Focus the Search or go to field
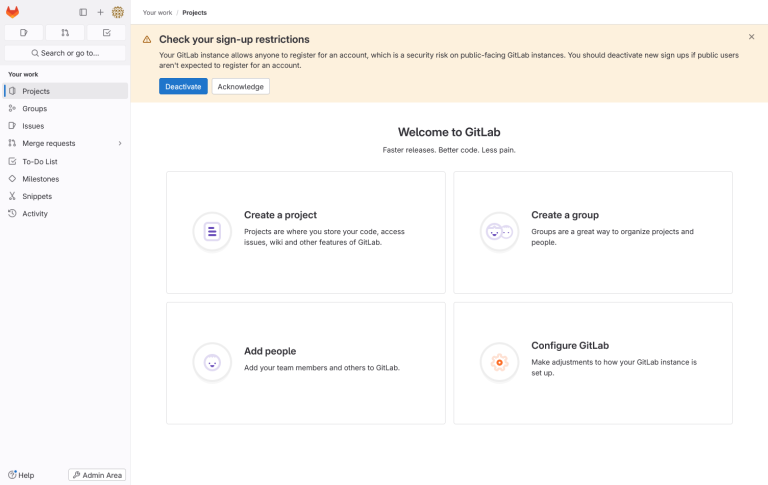This screenshot has height=485, width=768. [65, 53]
